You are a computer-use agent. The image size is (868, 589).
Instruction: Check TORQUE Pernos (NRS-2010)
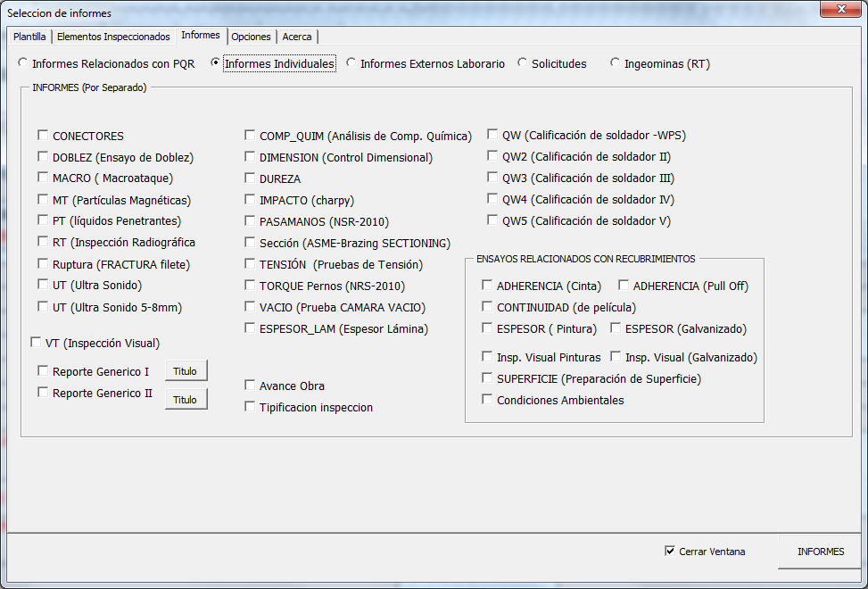pyautogui.click(x=250, y=286)
